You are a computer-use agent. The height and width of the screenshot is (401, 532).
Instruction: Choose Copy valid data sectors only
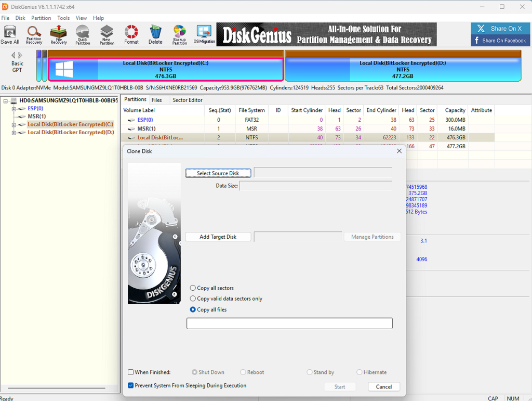point(193,299)
